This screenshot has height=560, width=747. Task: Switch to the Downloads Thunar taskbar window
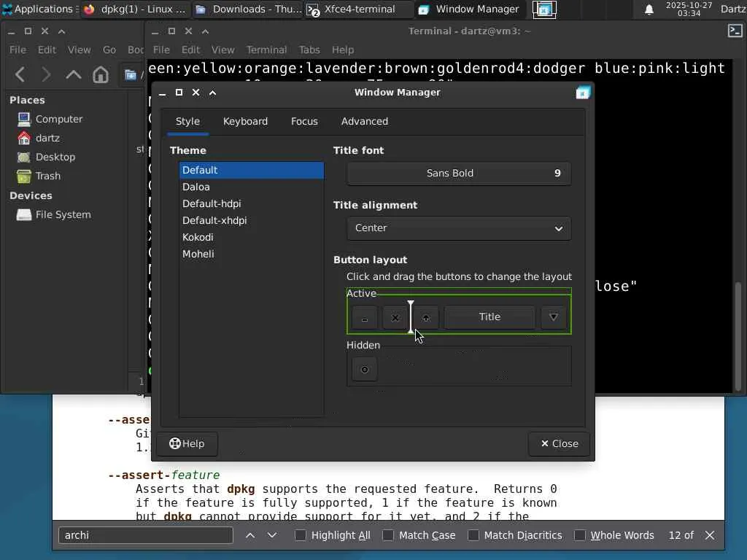click(x=248, y=9)
